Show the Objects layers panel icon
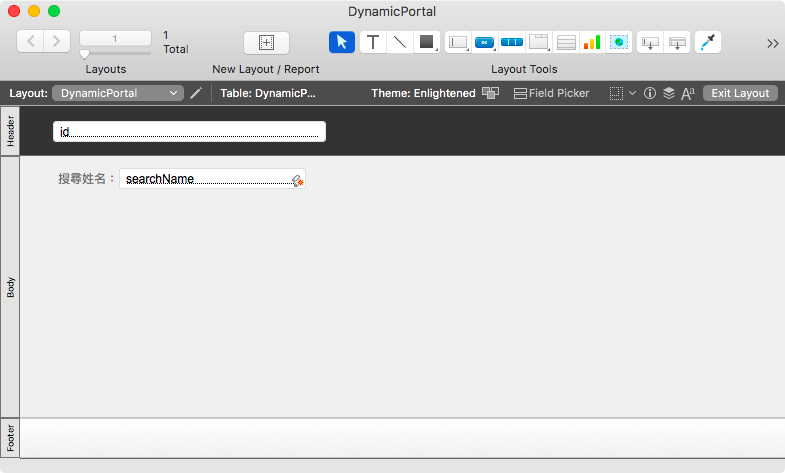Screen dimensions: 785x473 [669, 93]
